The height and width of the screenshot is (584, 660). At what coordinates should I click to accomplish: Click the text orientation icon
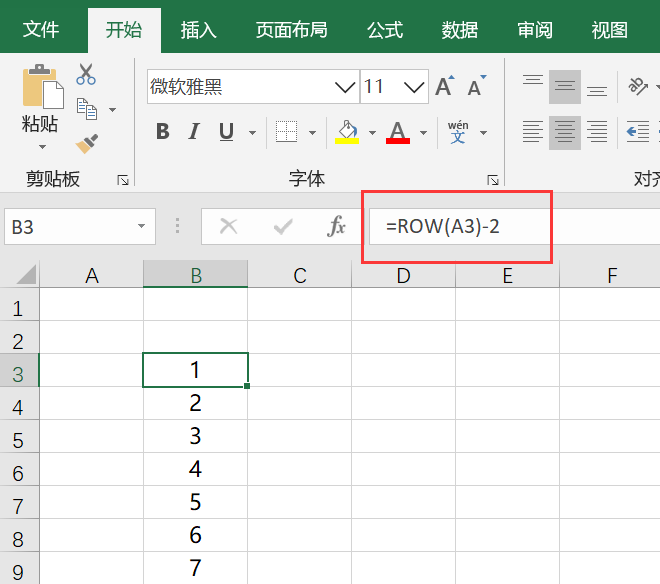tap(638, 87)
